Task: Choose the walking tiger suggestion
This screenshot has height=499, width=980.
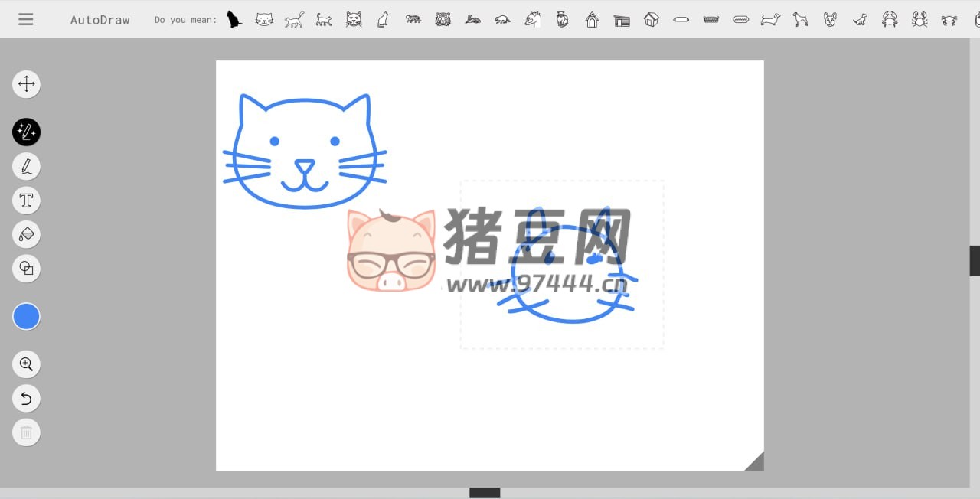Action: click(413, 19)
